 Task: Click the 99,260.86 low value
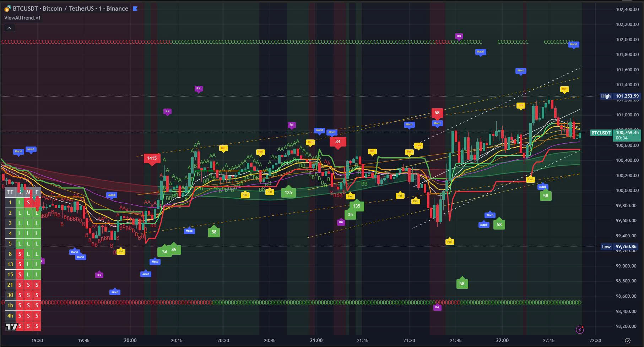[626, 247]
